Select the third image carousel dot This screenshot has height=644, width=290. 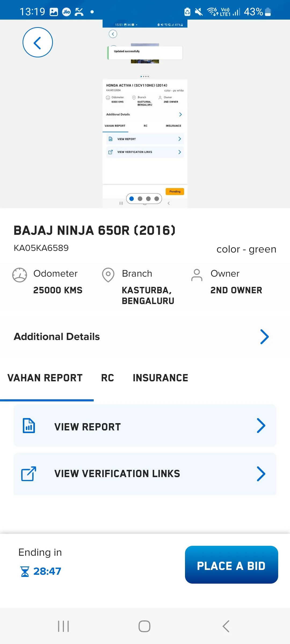(x=148, y=199)
